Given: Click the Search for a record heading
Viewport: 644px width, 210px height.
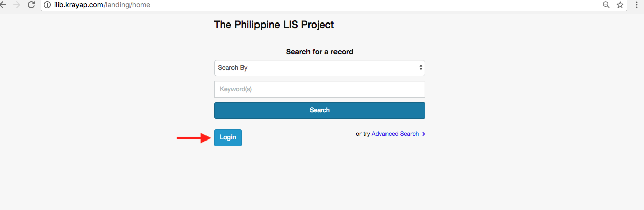Looking at the screenshot, I should pyautogui.click(x=319, y=52).
